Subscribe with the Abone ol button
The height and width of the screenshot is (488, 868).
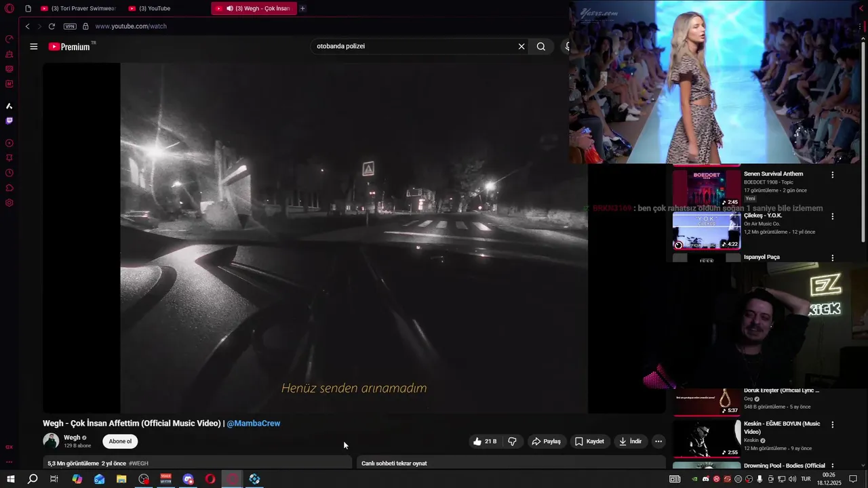click(120, 441)
